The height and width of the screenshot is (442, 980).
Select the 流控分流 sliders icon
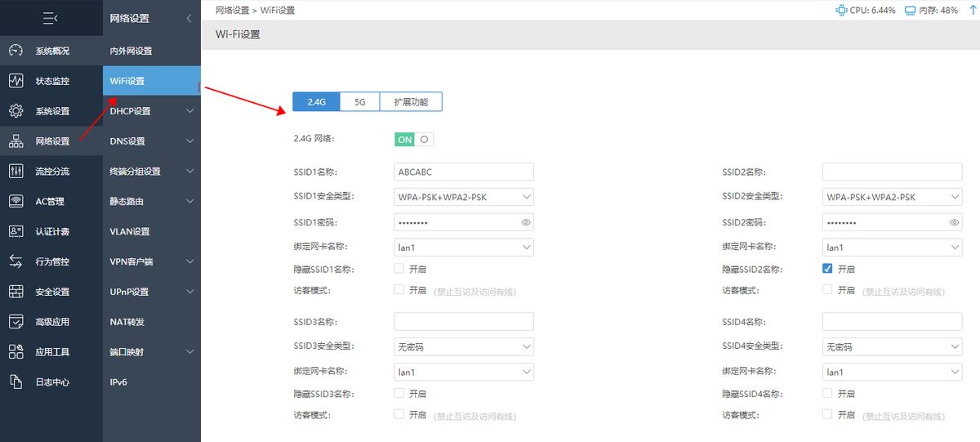pyautogui.click(x=16, y=171)
